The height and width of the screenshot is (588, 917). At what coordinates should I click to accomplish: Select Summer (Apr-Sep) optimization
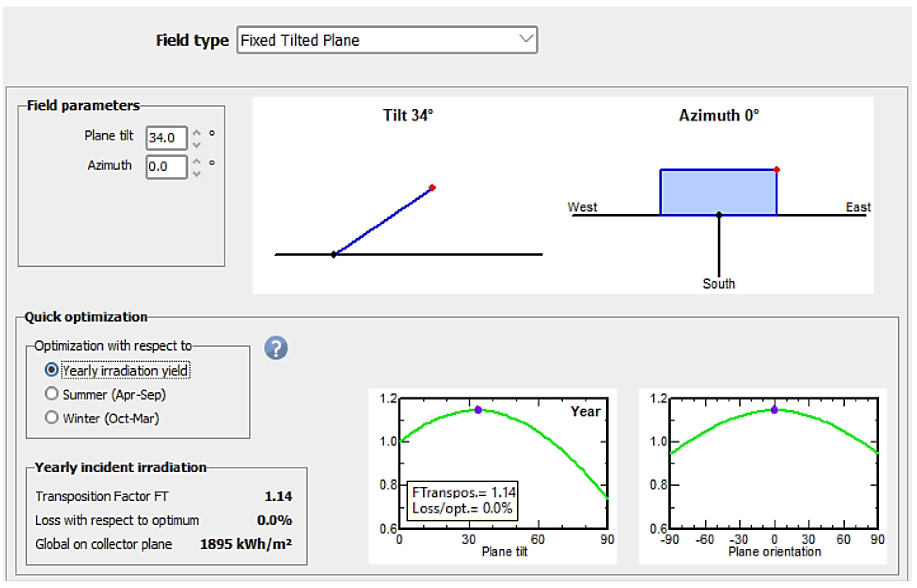pyautogui.click(x=51, y=394)
